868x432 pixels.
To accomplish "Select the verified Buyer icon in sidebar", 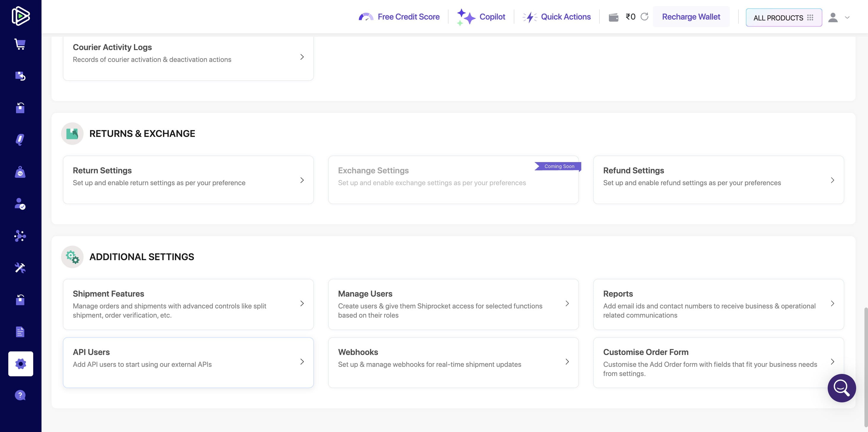I will click(x=20, y=203).
